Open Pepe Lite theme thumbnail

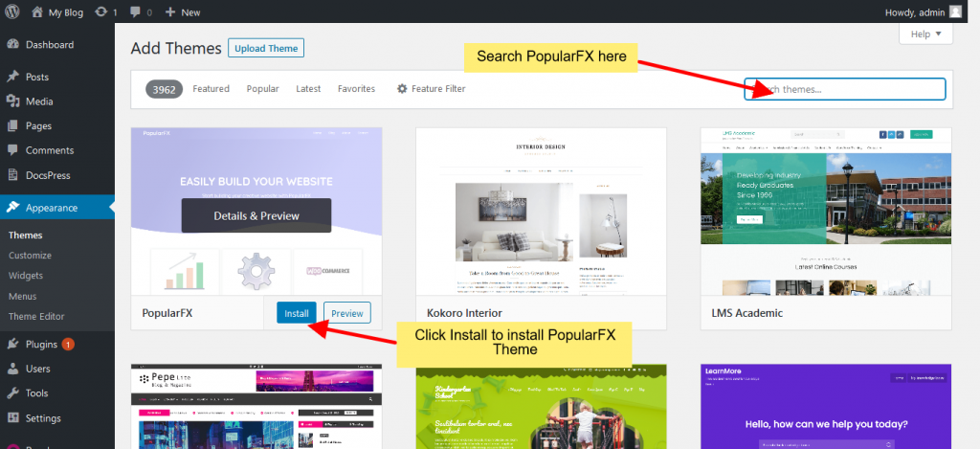(x=256, y=407)
